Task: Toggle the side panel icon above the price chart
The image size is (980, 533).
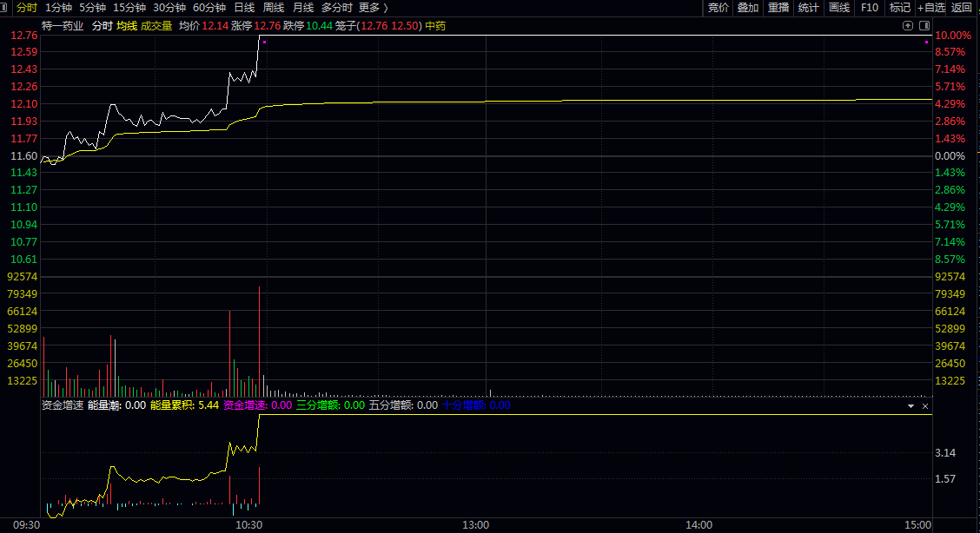Action: pyautogui.click(x=924, y=25)
